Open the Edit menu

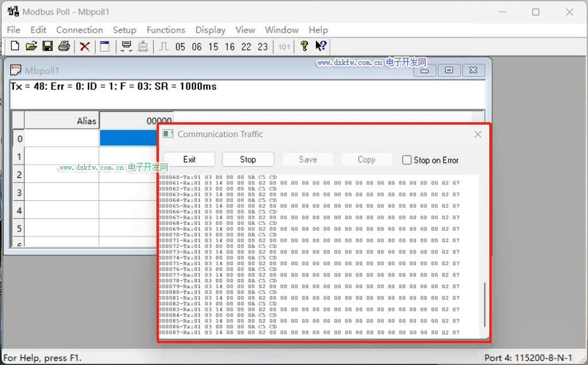pos(38,30)
